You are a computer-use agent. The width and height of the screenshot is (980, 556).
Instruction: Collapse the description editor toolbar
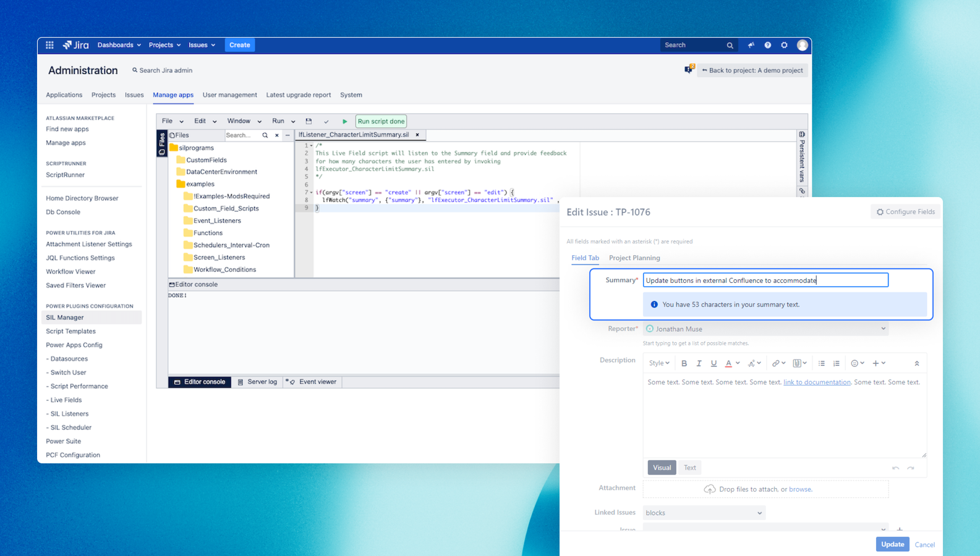click(x=917, y=363)
